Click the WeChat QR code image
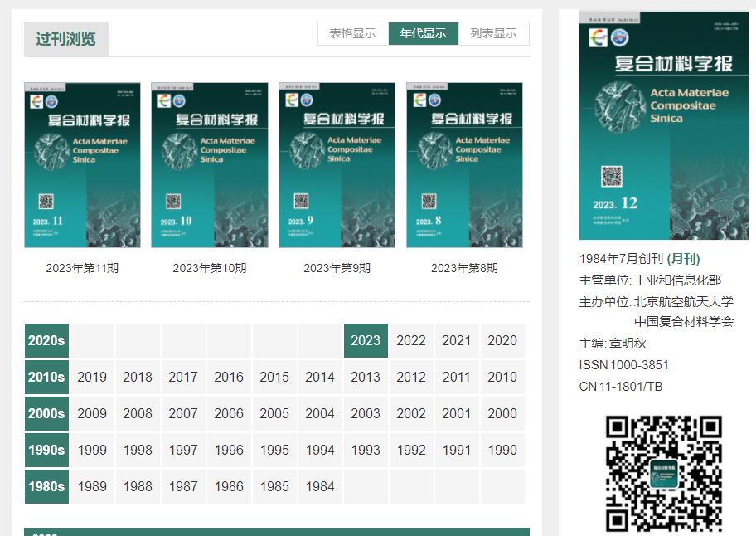Image resolution: width=756 pixels, height=536 pixels. coord(663,473)
